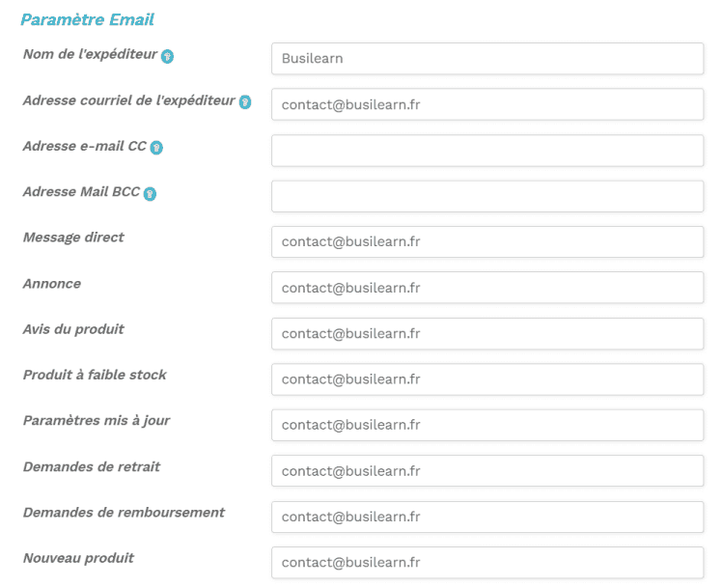
Task: Click help icon next to Nom de l'expéditeur
Action: click(167, 56)
